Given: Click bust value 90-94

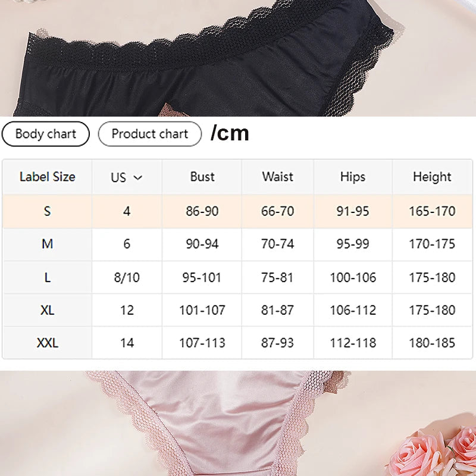Looking at the screenshot, I should coord(202,244).
